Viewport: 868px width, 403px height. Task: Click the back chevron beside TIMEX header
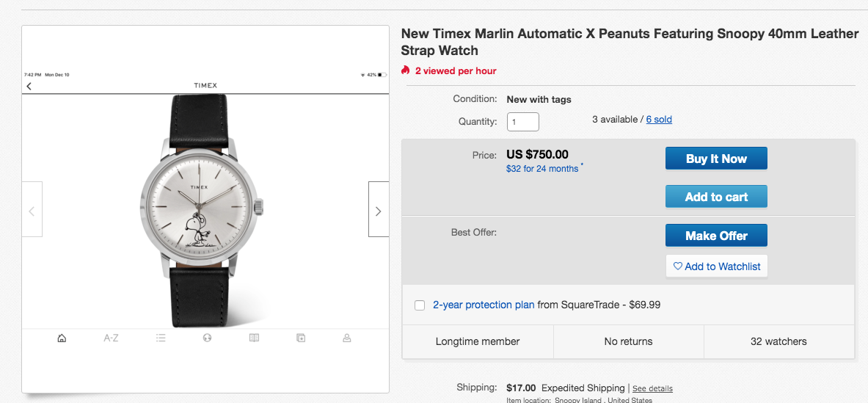29,87
